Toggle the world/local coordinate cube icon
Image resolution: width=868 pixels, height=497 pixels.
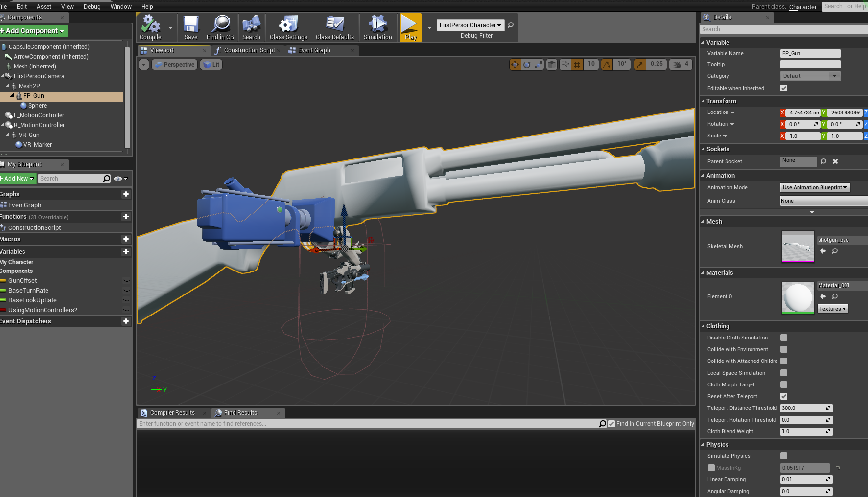tap(552, 65)
